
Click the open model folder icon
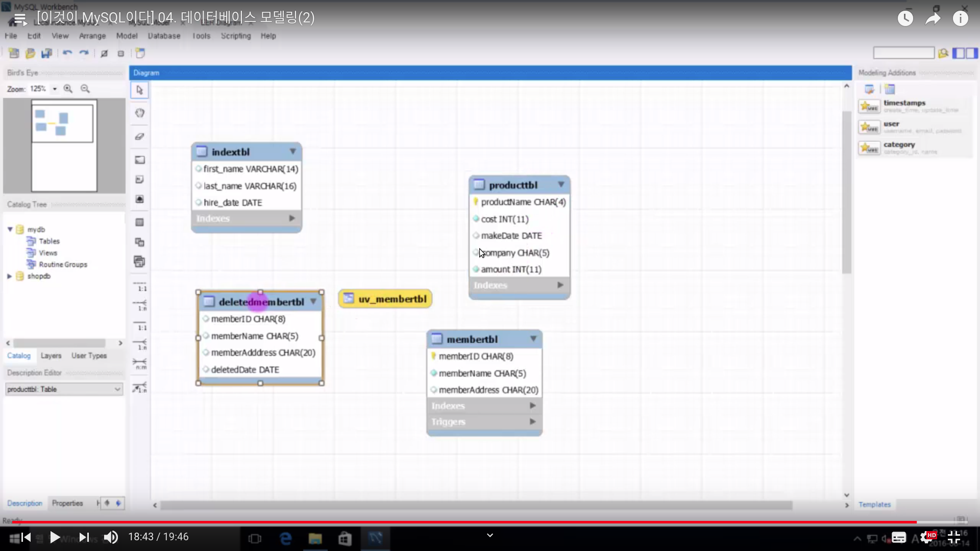pos(30,53)
